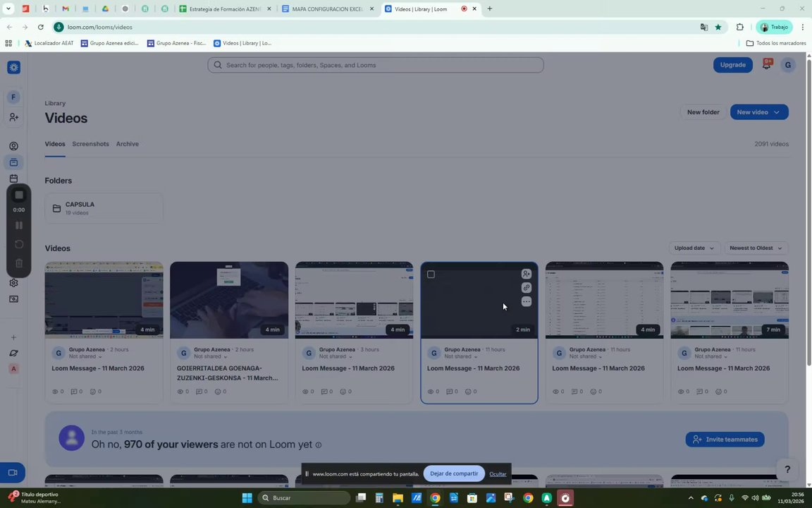Share the hovered video with people icon

click(526, 274)
